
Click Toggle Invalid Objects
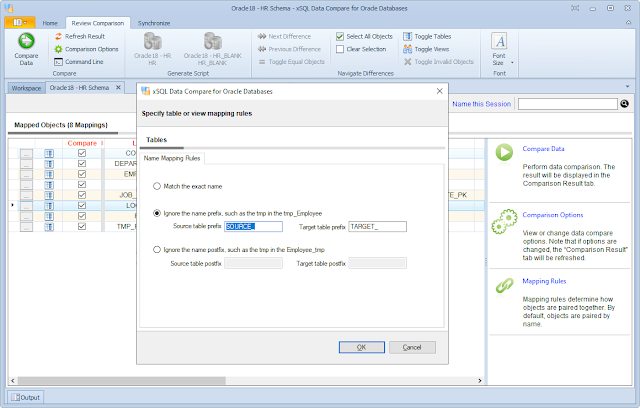(438, 62)
